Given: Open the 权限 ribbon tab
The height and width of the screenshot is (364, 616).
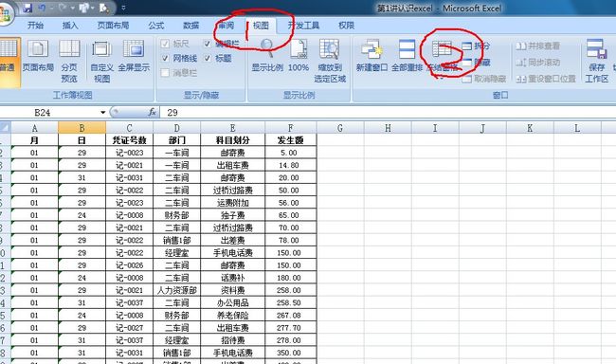Looking at the screenshot, I should pos(346,26).
